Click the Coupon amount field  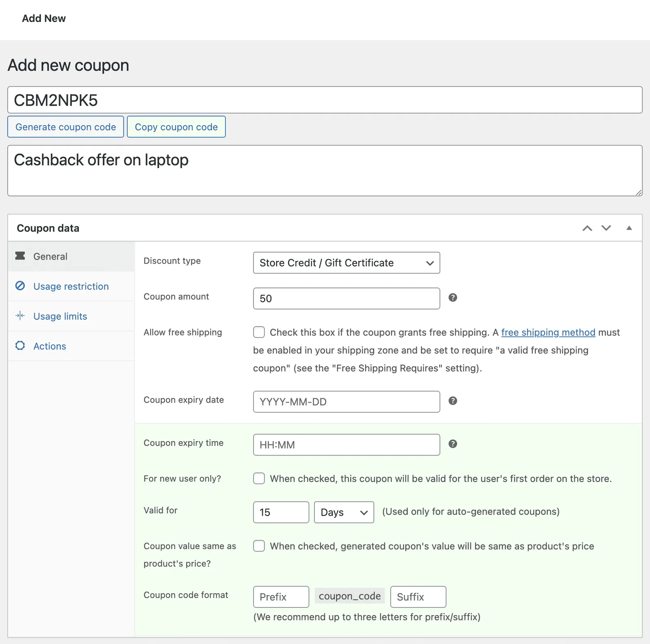point(347,299)
